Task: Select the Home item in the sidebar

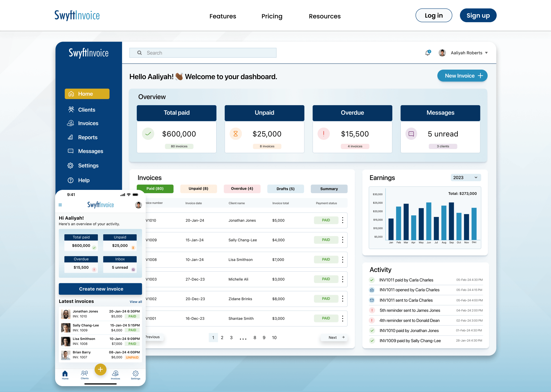Action: pyautogui.click(x=87, y=94)
